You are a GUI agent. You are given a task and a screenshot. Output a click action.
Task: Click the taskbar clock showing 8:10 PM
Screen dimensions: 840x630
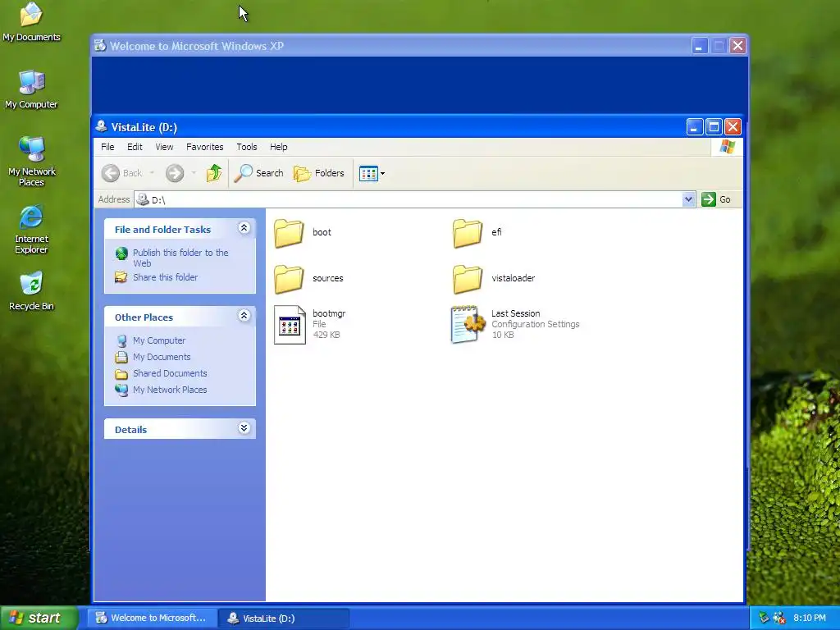click(810, 618)
